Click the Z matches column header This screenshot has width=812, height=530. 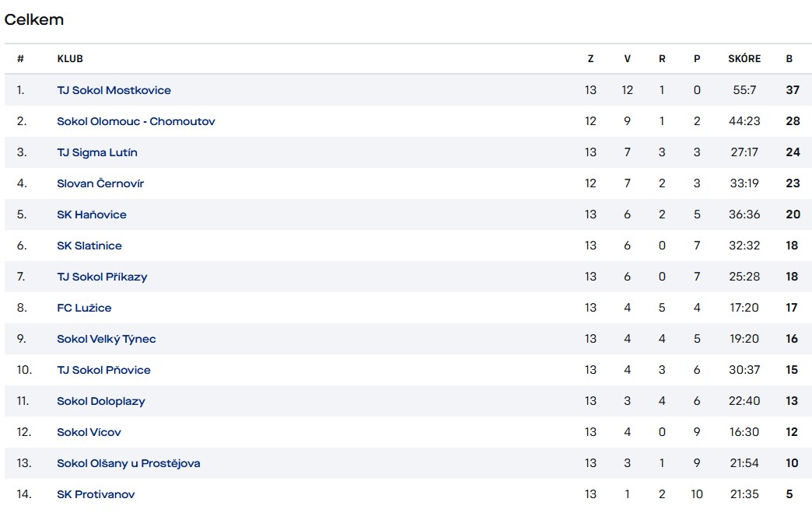591,59
